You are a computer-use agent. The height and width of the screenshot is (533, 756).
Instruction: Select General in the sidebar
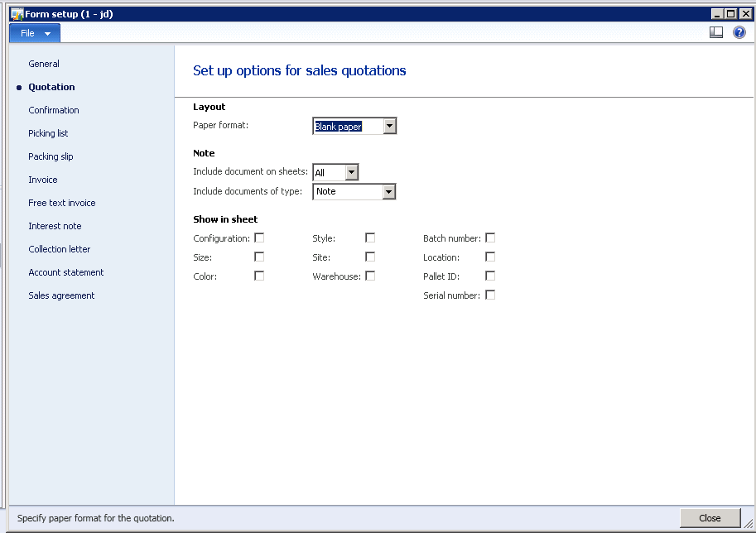pos(43,64)
